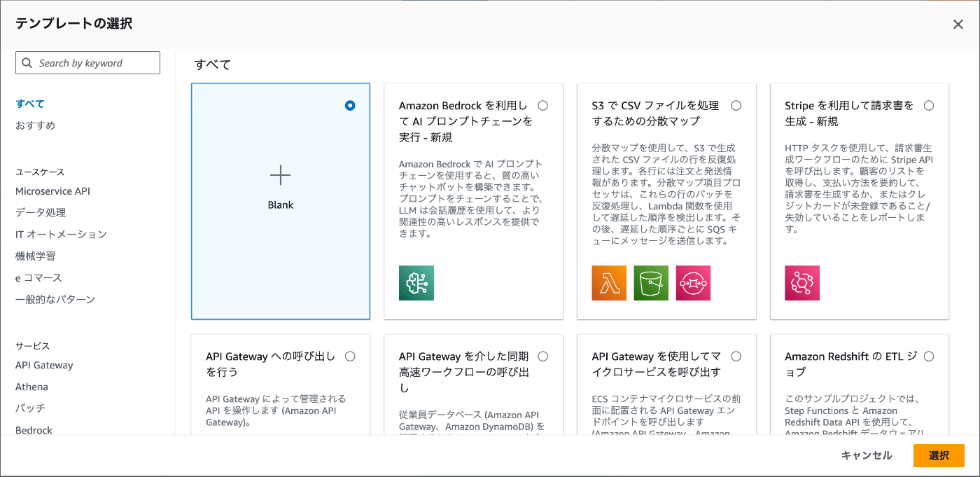Image resolution: width=980 pixels, height=477 pixels.
Task: Click the Stripe を利用して請求書を生成 title
Action: (x=849, y=113)
